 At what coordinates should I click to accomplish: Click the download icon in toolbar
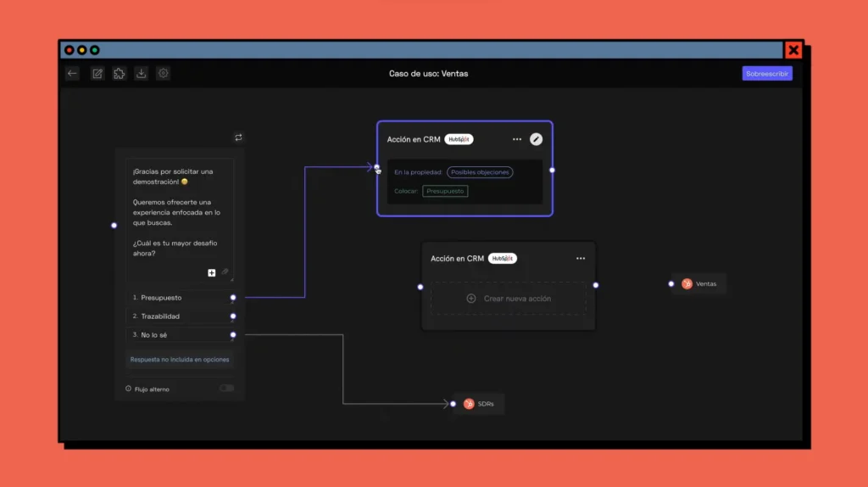142,73
